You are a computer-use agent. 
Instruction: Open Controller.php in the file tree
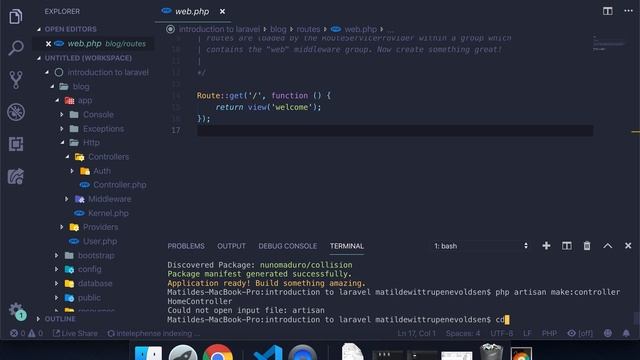pos(119,185)
